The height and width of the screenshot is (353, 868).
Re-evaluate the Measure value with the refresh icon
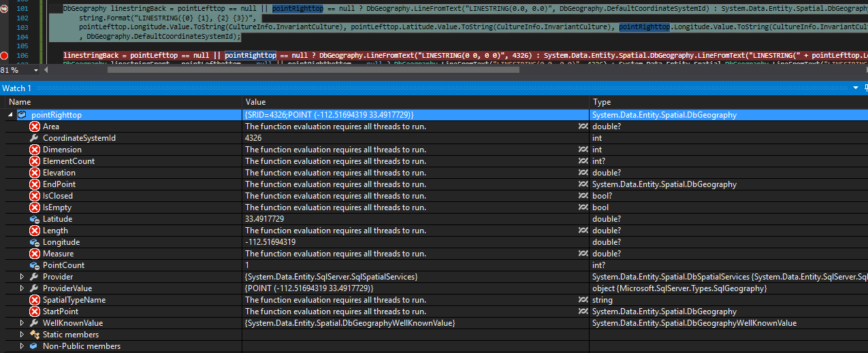583,254
